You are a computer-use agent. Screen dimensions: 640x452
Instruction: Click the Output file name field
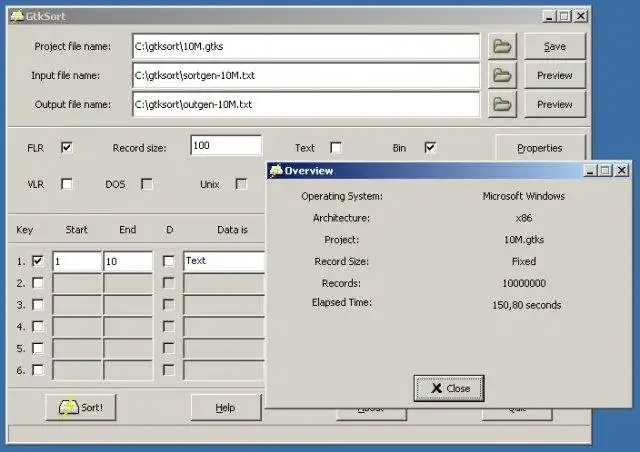pyautogui.click(x=306, y=105)
